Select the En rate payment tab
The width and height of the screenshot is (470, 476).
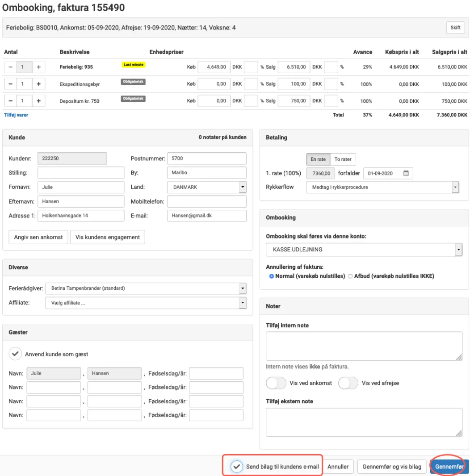click(318, 159)
